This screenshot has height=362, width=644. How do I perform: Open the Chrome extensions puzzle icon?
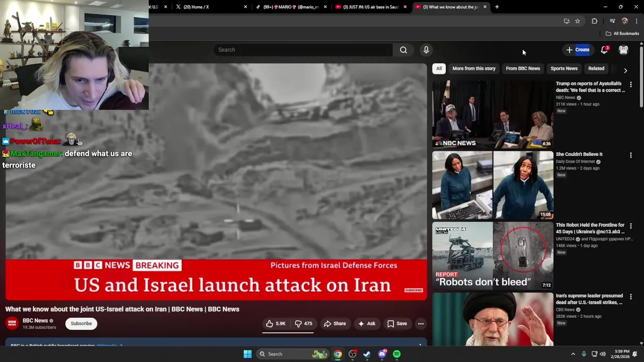click(x=594, y=21)
